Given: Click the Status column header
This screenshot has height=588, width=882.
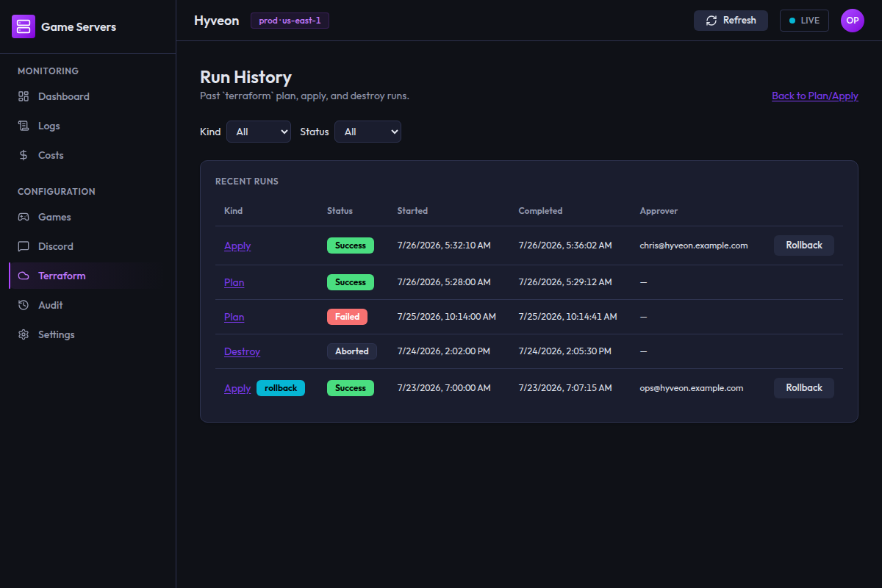Looking at the screenshot, I should tap(340, 211).
